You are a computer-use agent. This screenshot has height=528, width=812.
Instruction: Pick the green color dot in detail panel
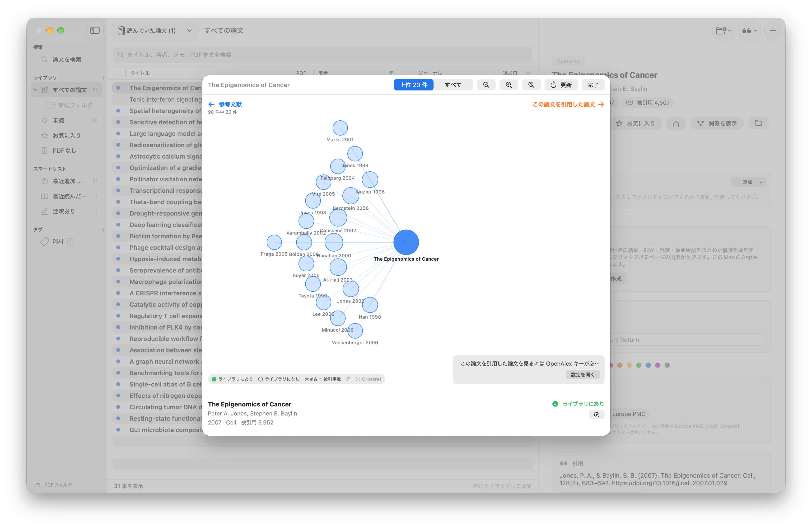(639, 365)
